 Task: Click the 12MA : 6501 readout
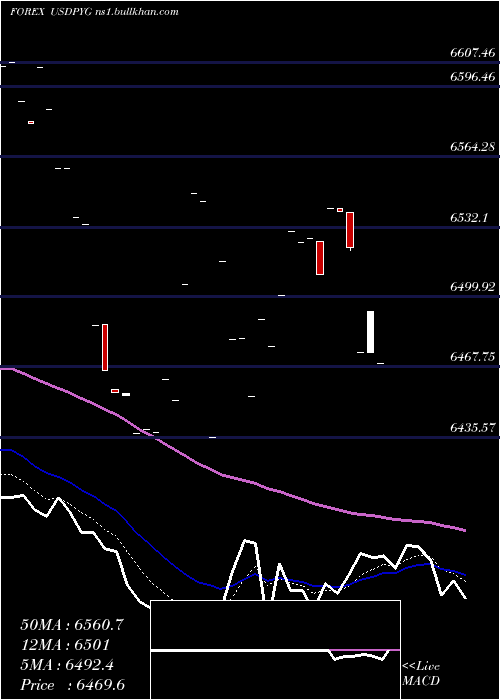tap(65, 645)
